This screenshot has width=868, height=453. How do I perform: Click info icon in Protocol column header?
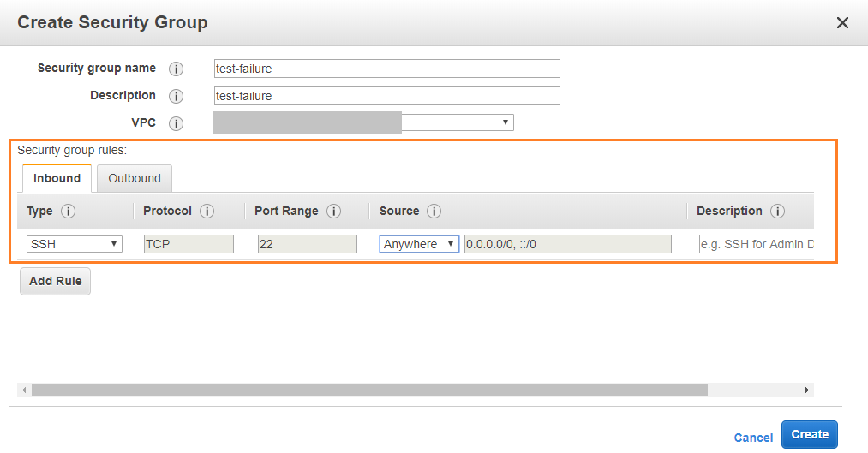click(207, 212)
